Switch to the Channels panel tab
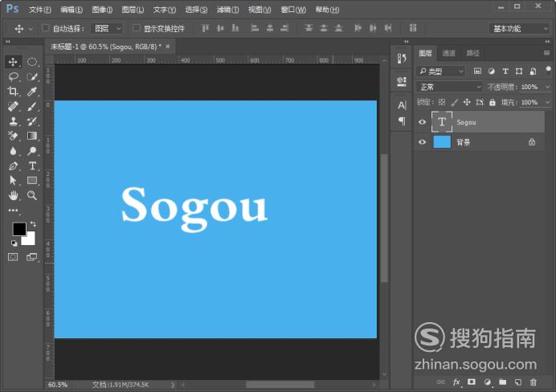The image size is (556, 392). [448, 53]
